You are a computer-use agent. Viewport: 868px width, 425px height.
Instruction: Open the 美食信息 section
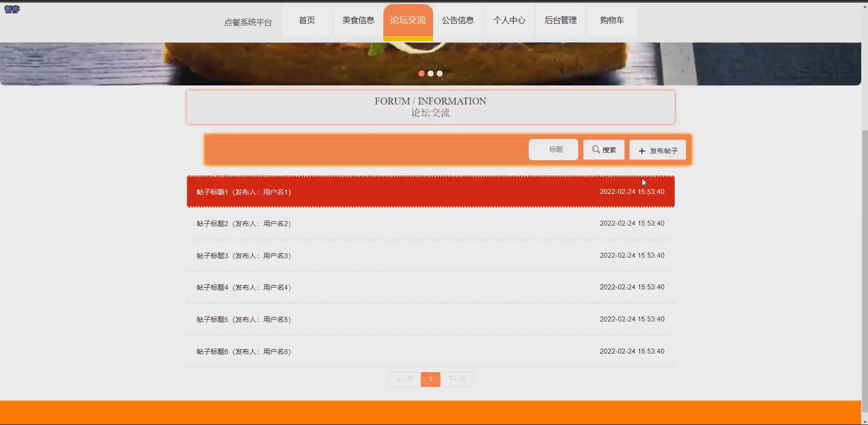358,20
